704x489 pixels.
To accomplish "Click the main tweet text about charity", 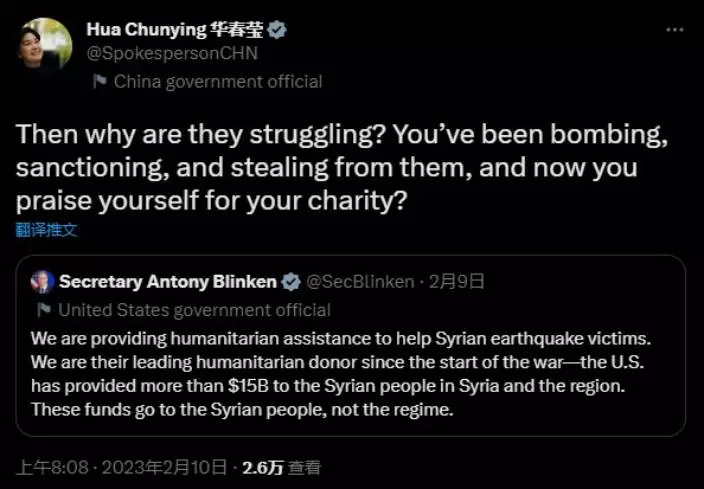I will coord(340,166).
